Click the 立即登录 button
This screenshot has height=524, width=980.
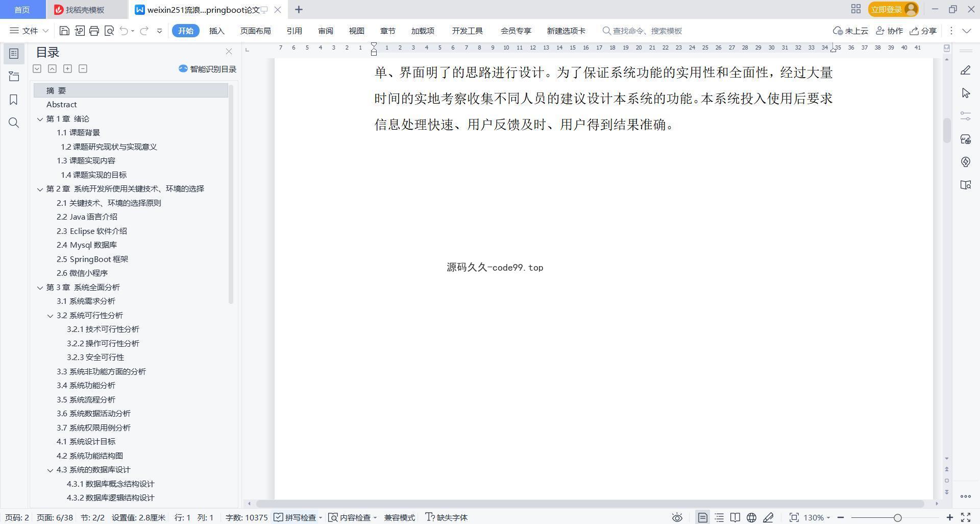[893, 9]
